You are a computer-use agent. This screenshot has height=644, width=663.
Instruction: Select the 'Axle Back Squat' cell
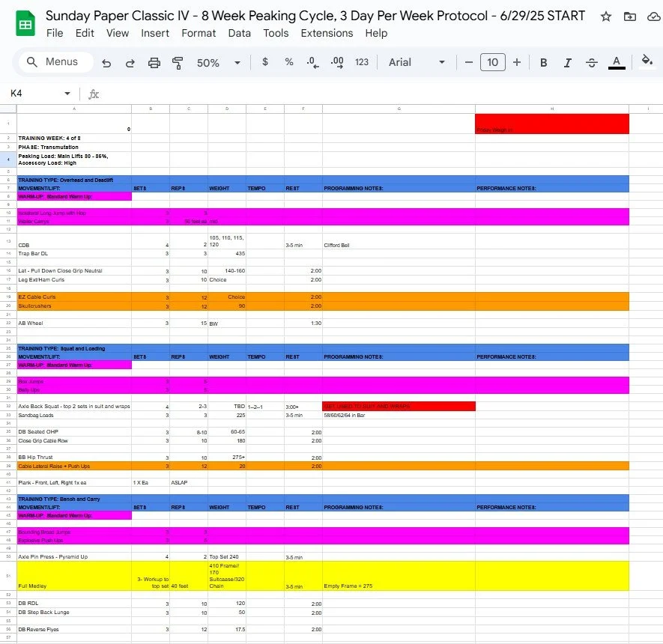point(74,407)
